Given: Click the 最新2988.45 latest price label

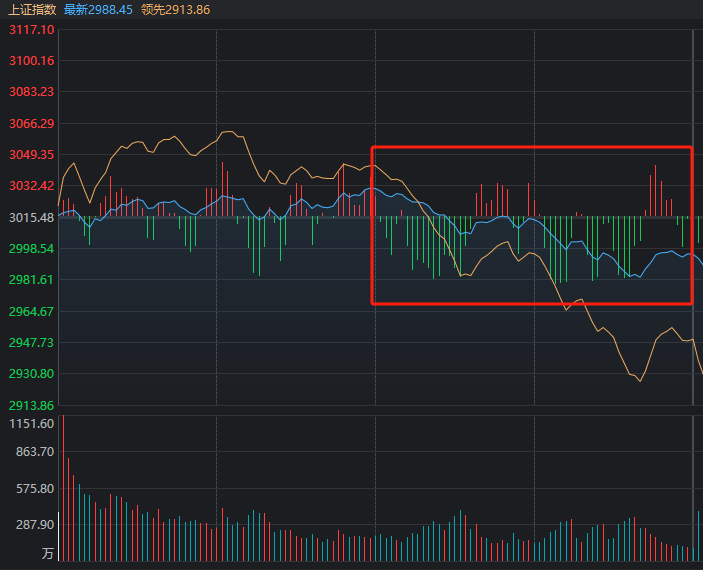Looking at the screenshot, I should [98, 9].
